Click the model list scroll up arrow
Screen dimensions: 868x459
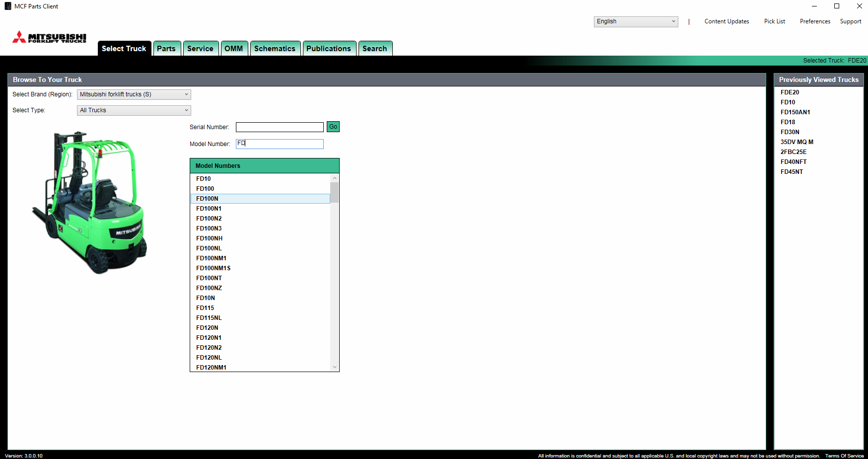point(335,178)
